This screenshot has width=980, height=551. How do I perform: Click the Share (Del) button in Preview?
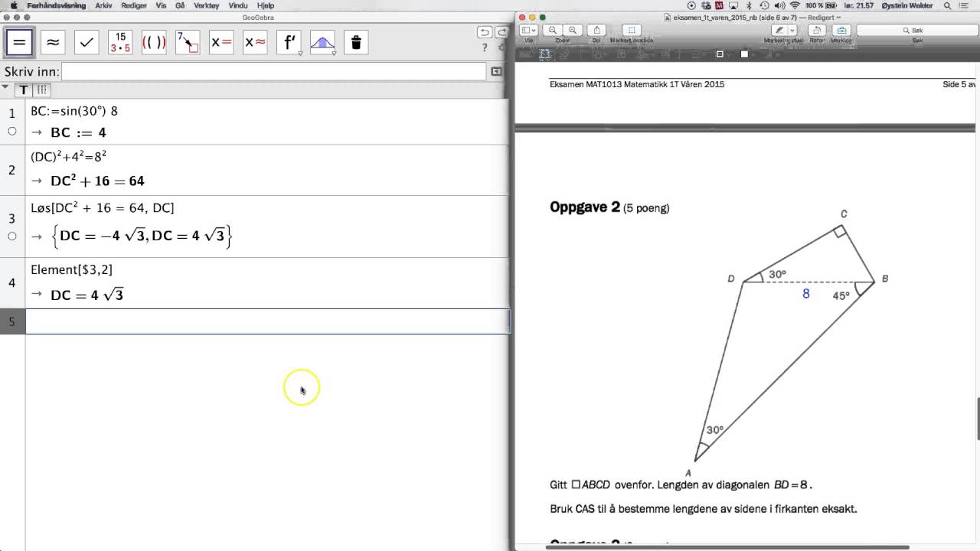tap(597, 30)
